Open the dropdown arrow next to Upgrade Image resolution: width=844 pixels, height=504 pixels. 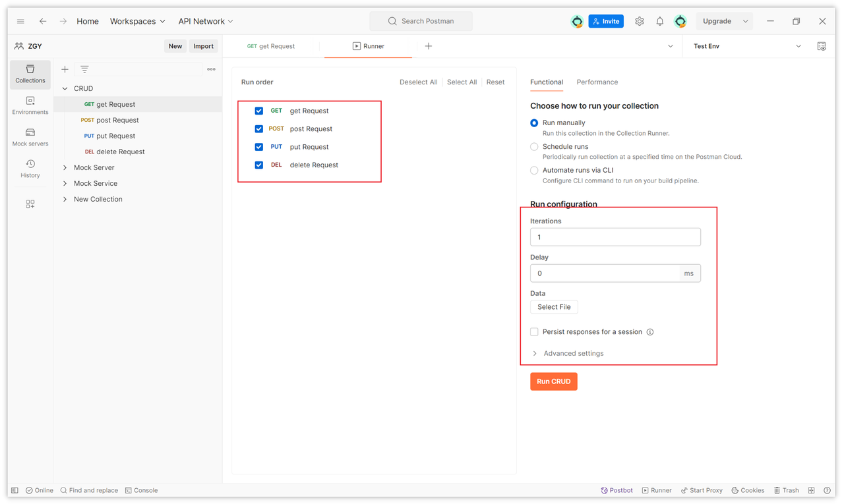tap(746, 21)
